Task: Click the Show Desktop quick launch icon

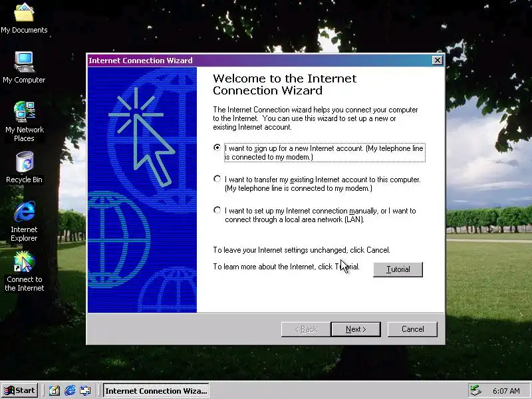Action: pos(55,390)
